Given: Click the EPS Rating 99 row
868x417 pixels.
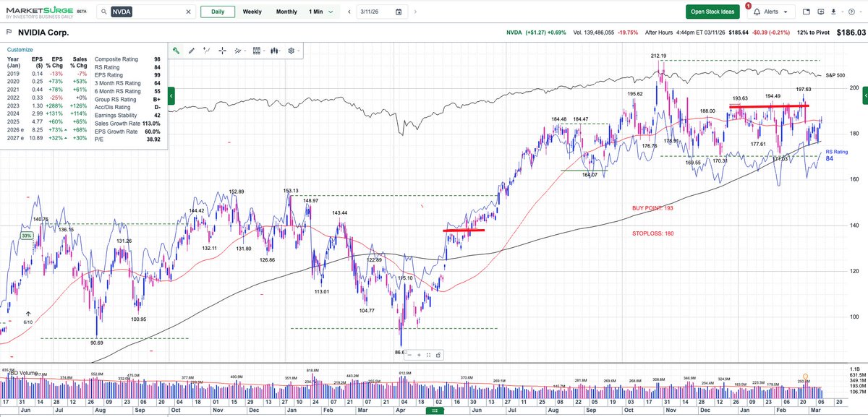Looking at the screenshot, I should (128, 74).
